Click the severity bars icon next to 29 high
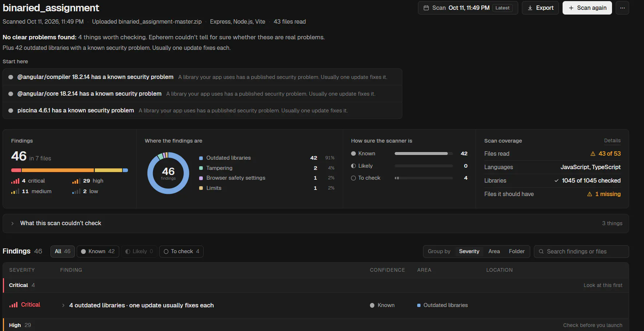644x331 pixels. coord(76,181)
